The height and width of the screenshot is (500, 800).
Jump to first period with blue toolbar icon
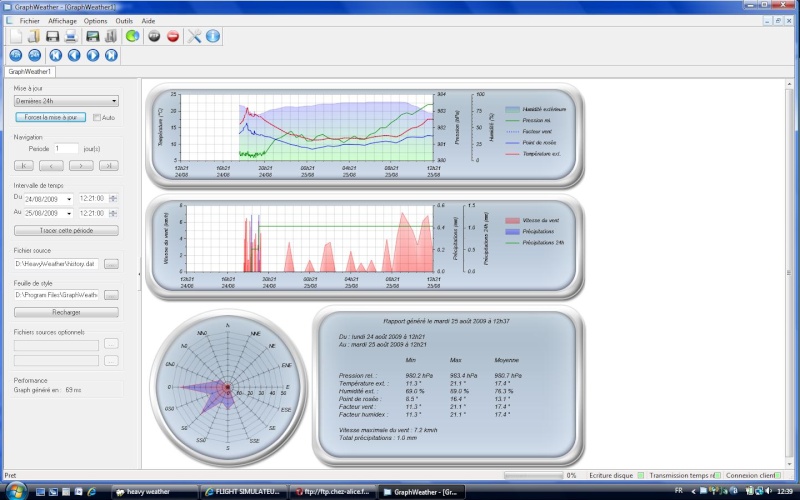pyautogui.click(x=56, y=55)
